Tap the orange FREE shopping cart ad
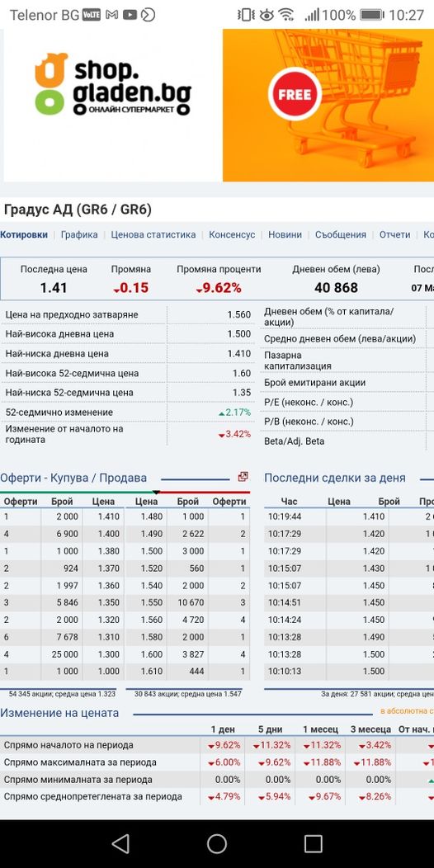The height and width of the screenshot is (868, 434). point(328,105)
